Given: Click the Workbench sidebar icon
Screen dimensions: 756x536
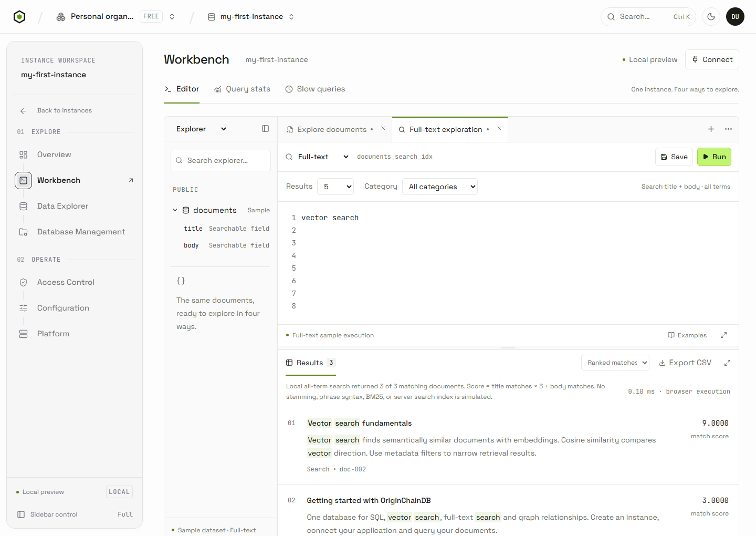Looking at the screenshot, I should point(24,180).
